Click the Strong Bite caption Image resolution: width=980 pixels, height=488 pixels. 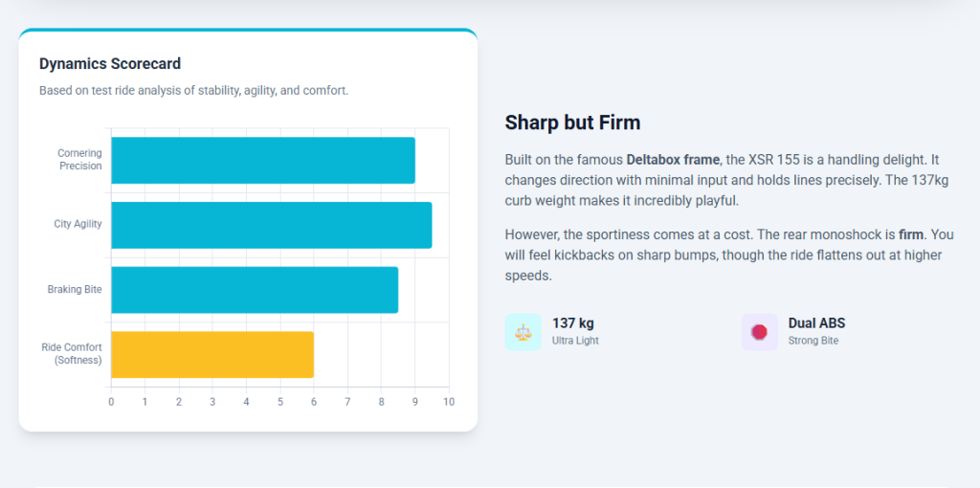tap(813, 341)
